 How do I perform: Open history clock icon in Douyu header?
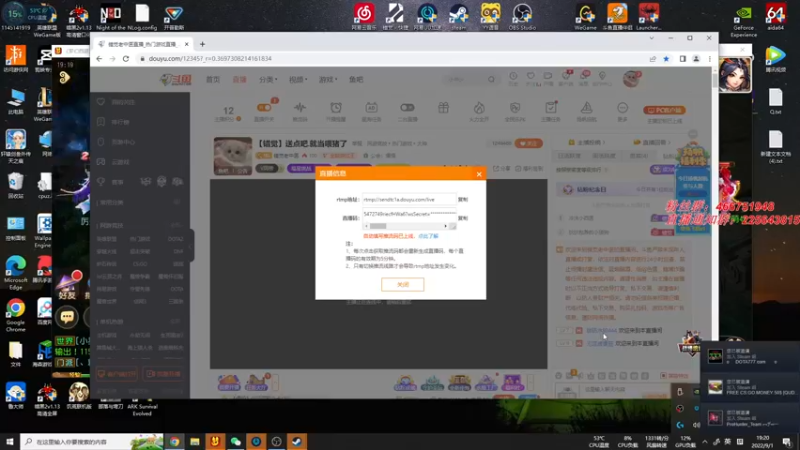tap(513, 78)
